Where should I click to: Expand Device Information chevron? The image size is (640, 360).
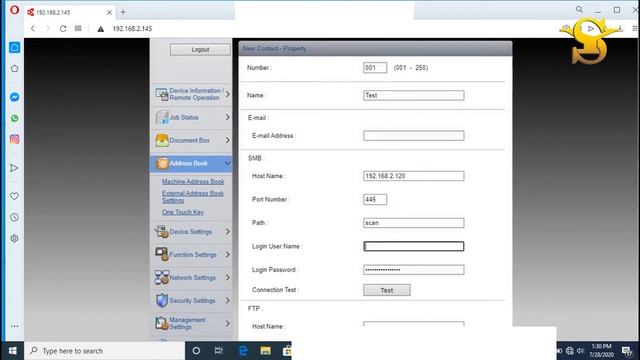[227, 94]
